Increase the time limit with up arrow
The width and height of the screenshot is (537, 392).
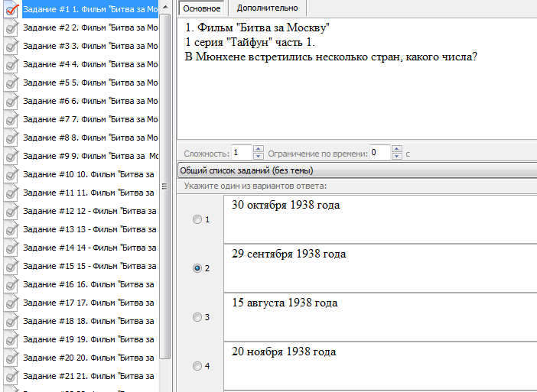click(x=396, y=149)
